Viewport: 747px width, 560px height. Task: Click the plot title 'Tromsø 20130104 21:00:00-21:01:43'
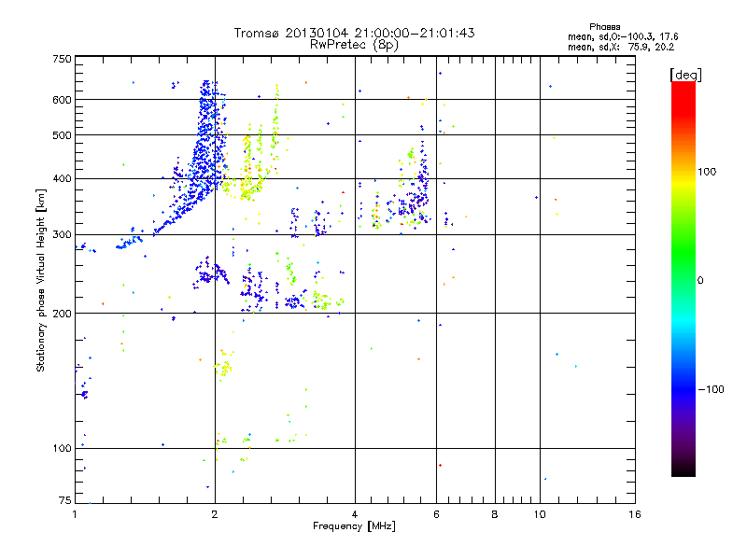354,33
